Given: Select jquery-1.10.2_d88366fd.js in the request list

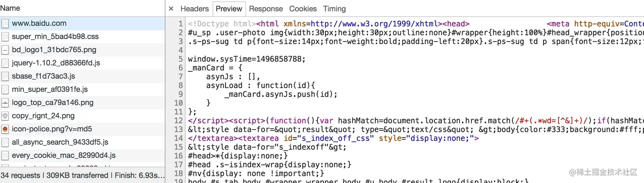Looking at the screenshot, I should click(x=82, y=63).
